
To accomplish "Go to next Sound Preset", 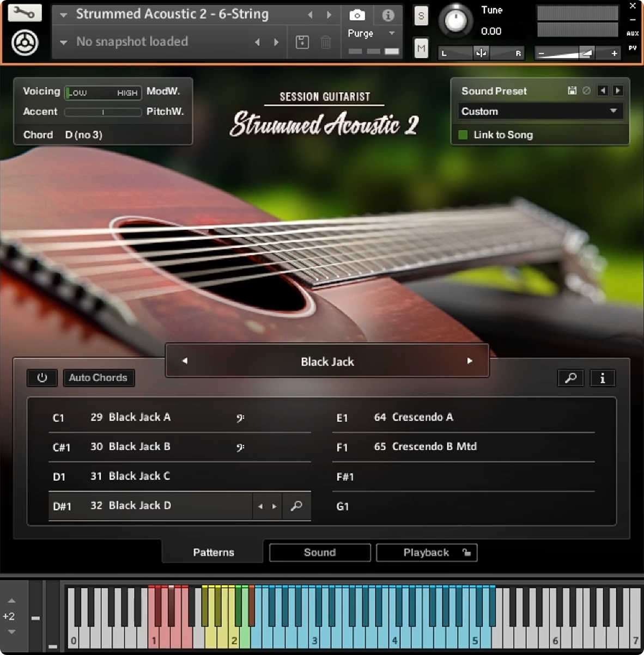I will (x=618, y=91).
